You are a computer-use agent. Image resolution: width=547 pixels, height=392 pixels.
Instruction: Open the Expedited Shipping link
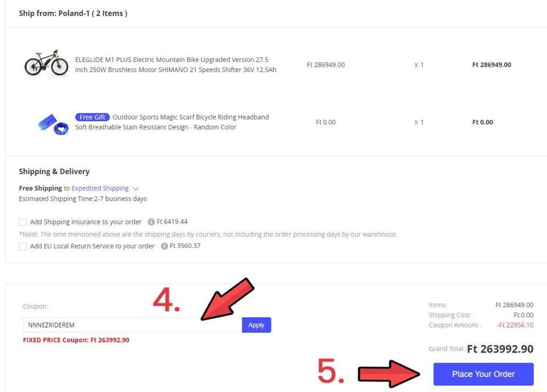coord(100,189)
